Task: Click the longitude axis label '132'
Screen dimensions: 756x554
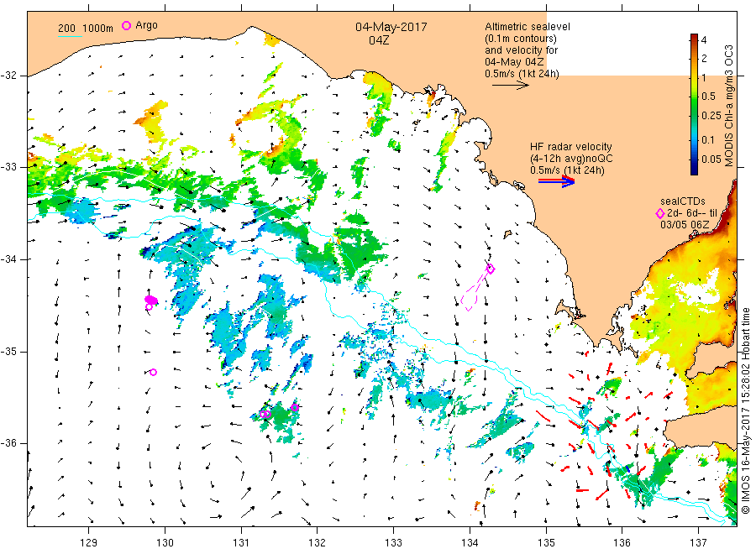Action: coord(318,543)
